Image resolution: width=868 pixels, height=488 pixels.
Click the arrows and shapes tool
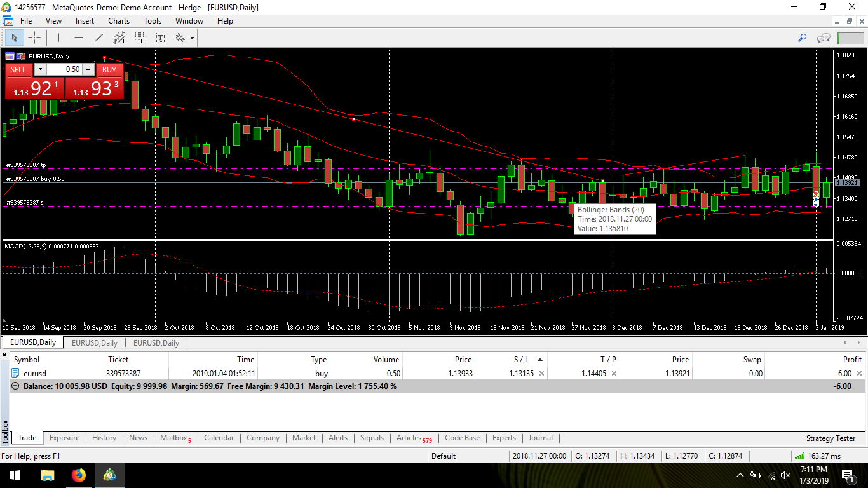pyautogui.click(x=180, y=37)
